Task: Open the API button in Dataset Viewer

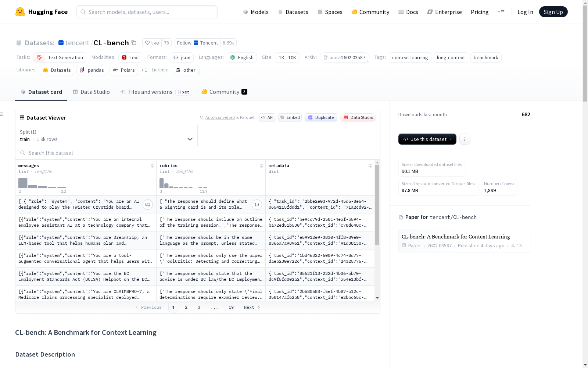Action: click(x=267, y=117)
